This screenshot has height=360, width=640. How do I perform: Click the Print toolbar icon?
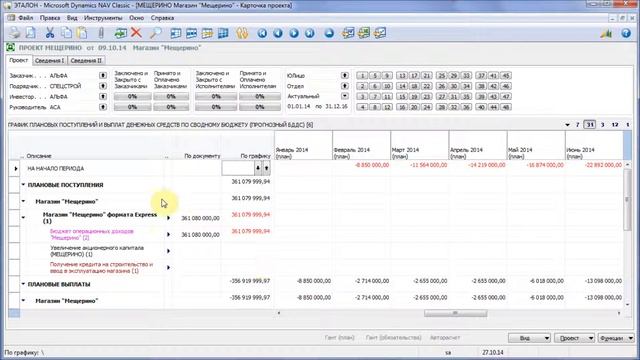point(15,33)
